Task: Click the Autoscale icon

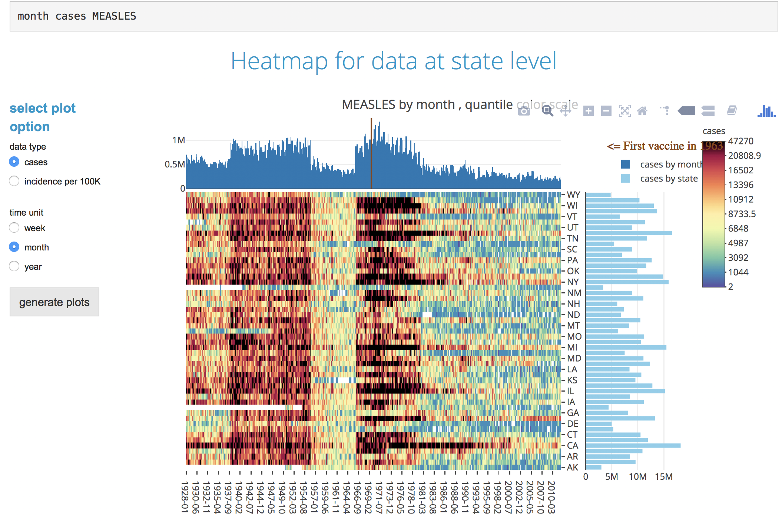Action: [624, 111]
